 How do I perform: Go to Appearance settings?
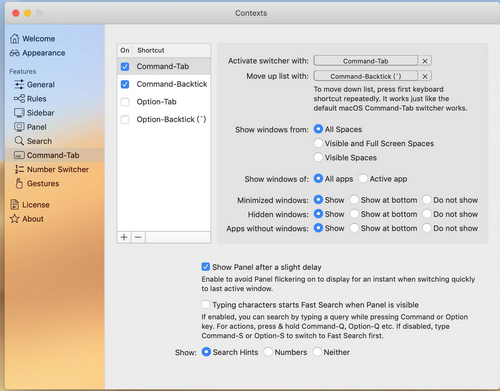tap(44, 53)
